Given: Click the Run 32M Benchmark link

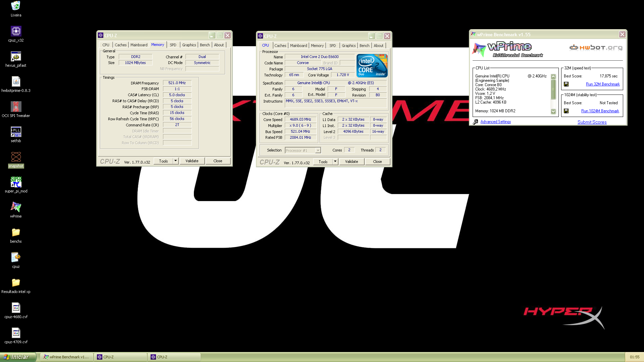Looking at the screenshot, I should click(603, 84).
